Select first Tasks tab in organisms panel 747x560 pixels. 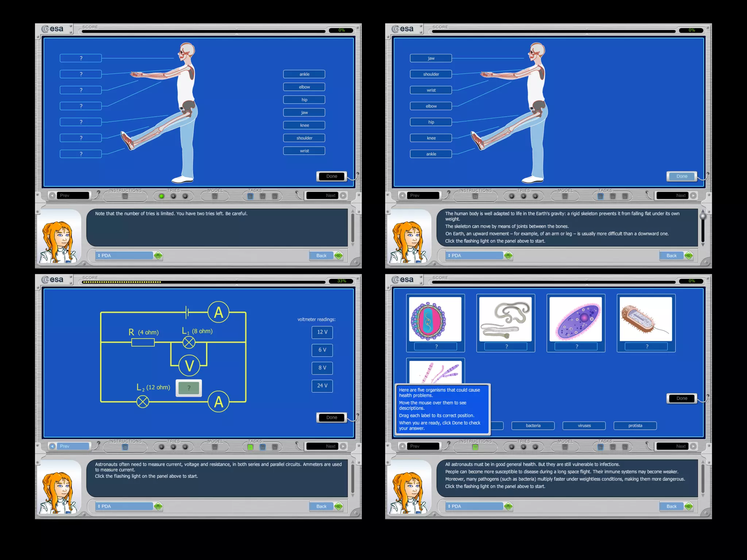coord(601,447)
